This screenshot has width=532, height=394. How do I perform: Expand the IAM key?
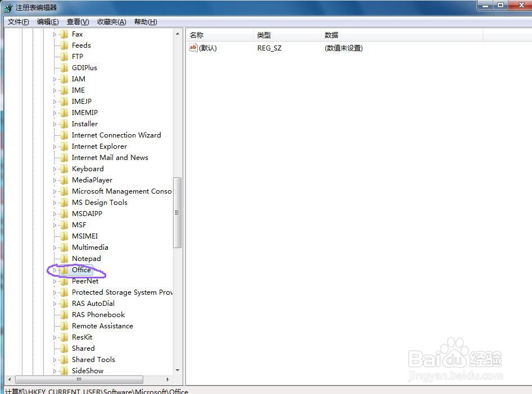(54, 79)
